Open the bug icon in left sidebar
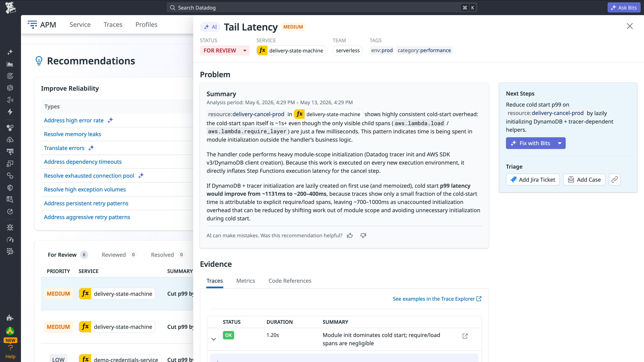The width and height of the screenshot is (644, 362). [10, 227]
